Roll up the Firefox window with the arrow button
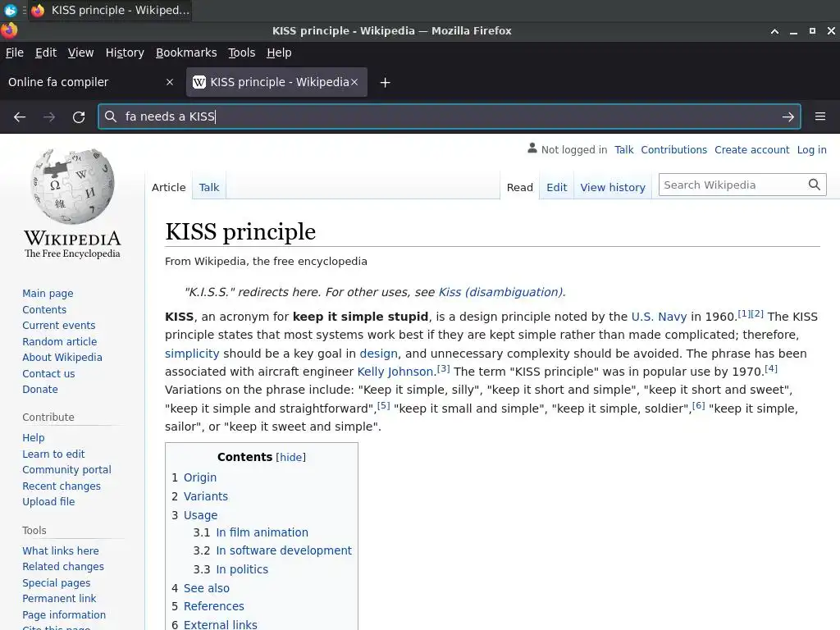 [774, 31]
